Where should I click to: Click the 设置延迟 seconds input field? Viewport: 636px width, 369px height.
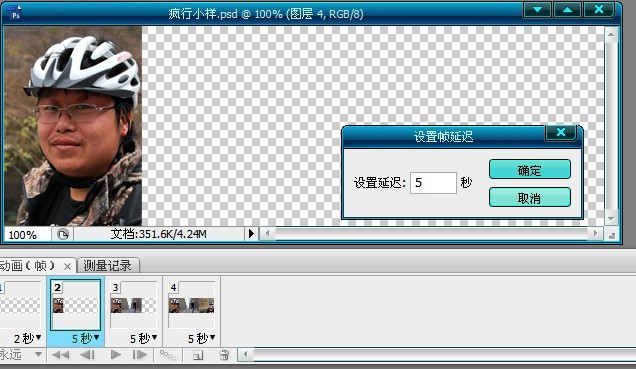click(x=433, y=183)
